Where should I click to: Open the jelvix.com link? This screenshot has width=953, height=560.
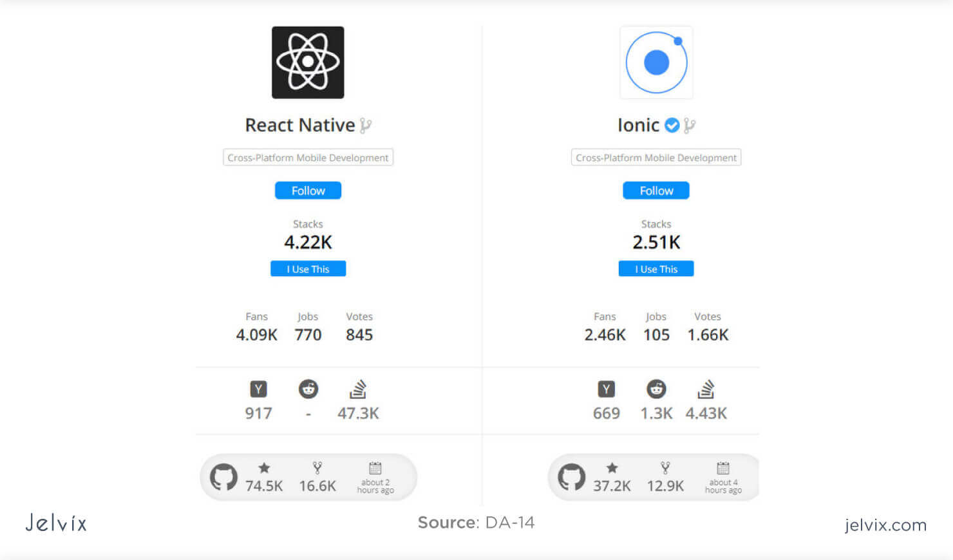[x=885, y=525]
